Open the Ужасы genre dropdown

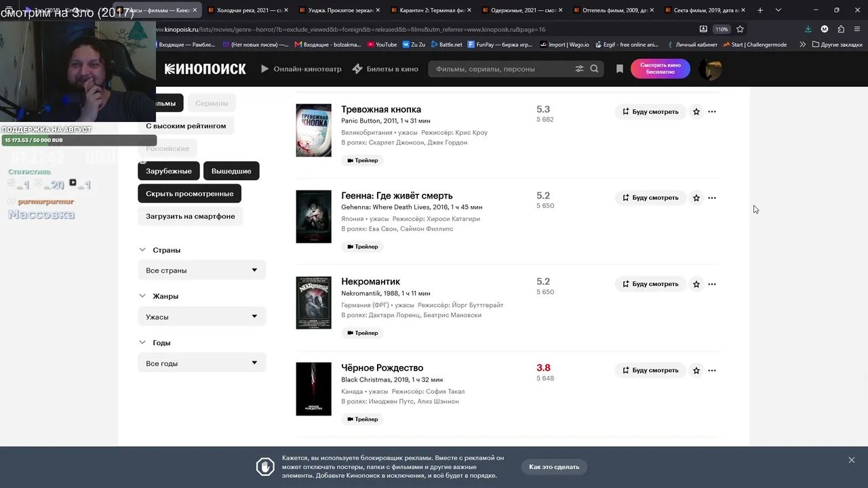click(202, 317)
